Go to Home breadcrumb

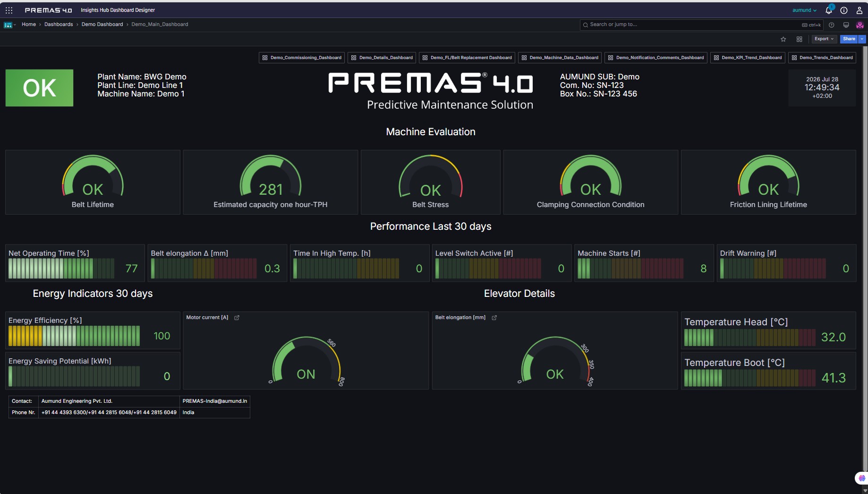tap(29, 24)
